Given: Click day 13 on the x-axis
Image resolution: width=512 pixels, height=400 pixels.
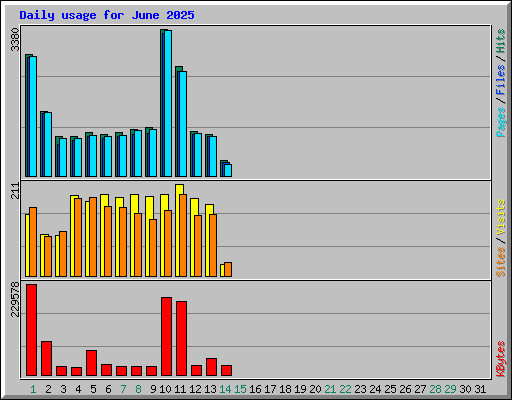Looking at the screenshot, I should tap(210, 389).
